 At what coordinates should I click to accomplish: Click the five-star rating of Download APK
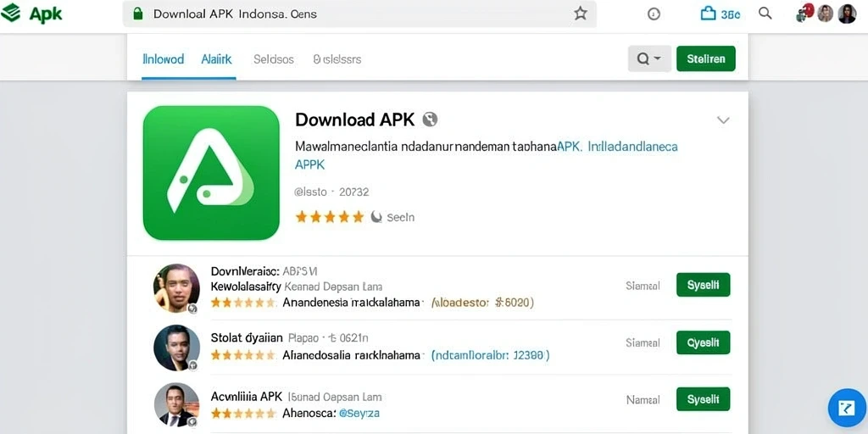330,217
